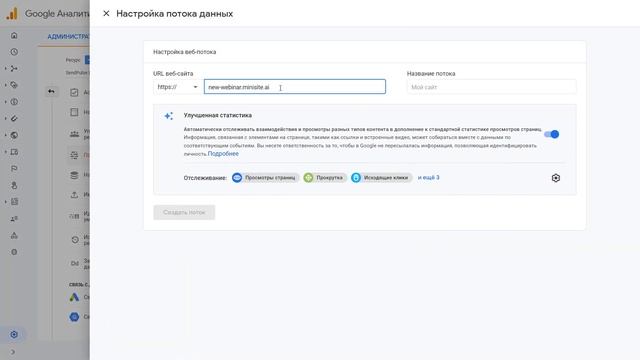The width and height of the screenshot is (640, 360).
Task: Close the data stream setup panel
Action: [x=106, y=13]
